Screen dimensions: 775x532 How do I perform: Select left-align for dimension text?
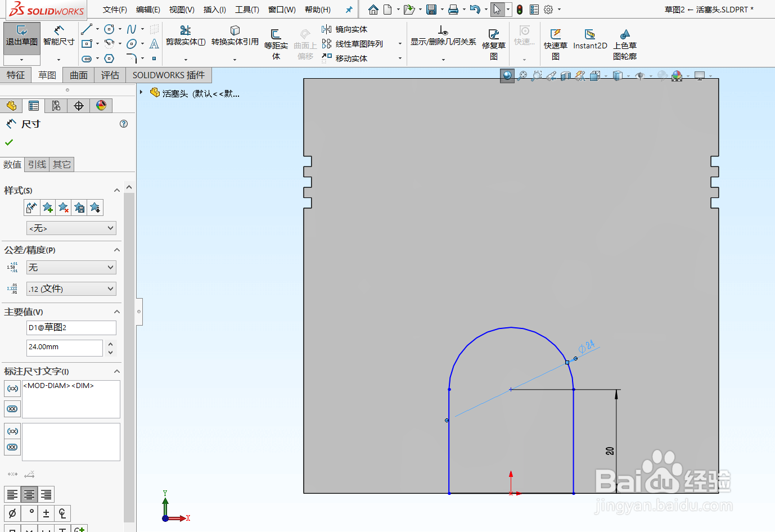click(x=12, y=494)
